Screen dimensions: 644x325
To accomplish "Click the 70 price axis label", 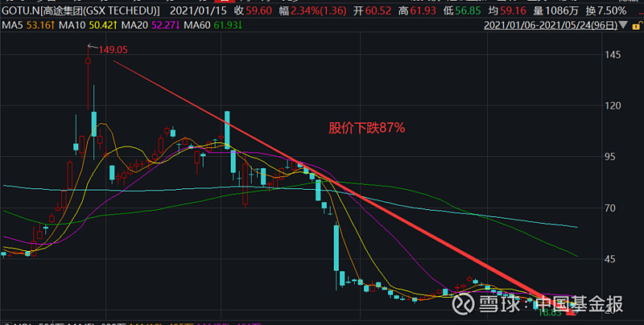I will point(610,208).
